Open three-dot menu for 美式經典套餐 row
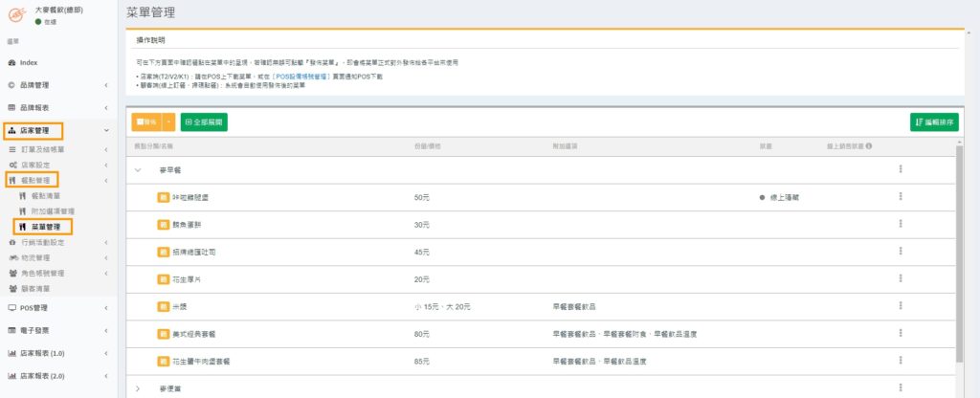This screenshot has height=398, width=980. [x=900, y=334]
